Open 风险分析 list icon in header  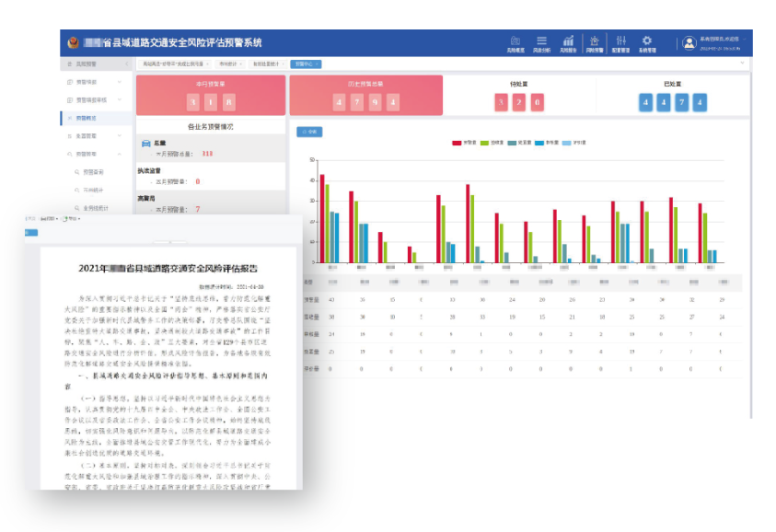click(x=542, y=40)
